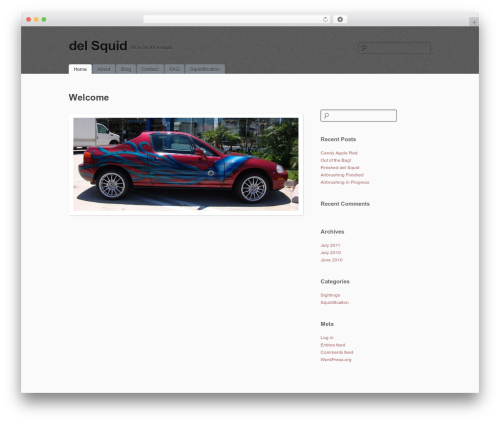Open a new tab with plus icon
500x423 pixels.
point(474,22)
